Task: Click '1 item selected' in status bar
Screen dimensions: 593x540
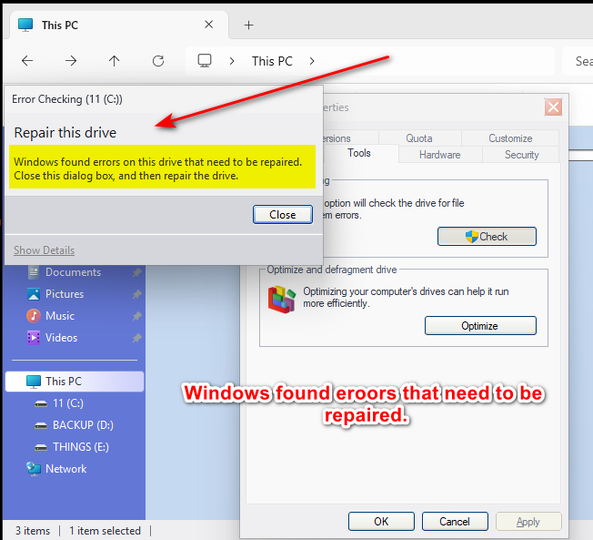Action: pos(105,531)
